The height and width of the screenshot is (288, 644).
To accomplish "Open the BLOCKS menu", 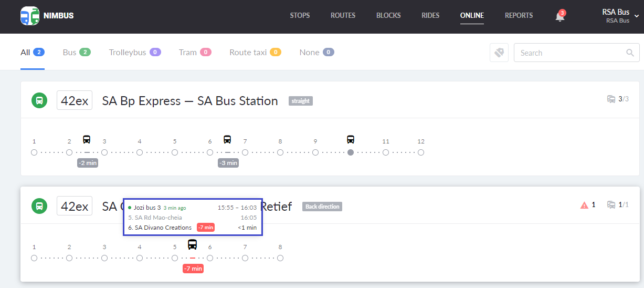I will click(388, 16).
